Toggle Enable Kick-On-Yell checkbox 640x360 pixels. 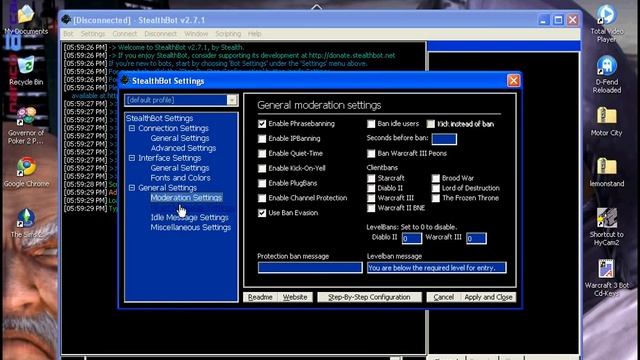262,168
